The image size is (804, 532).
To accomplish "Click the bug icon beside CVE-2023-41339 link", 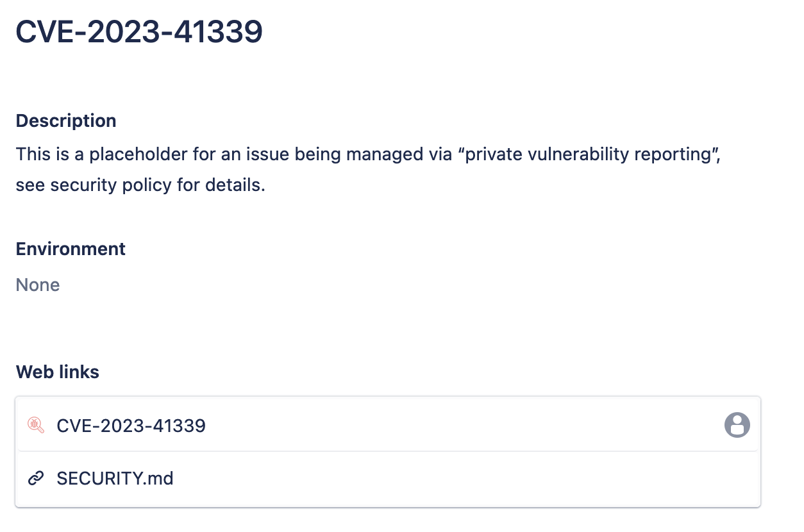I will coord(36,424).
